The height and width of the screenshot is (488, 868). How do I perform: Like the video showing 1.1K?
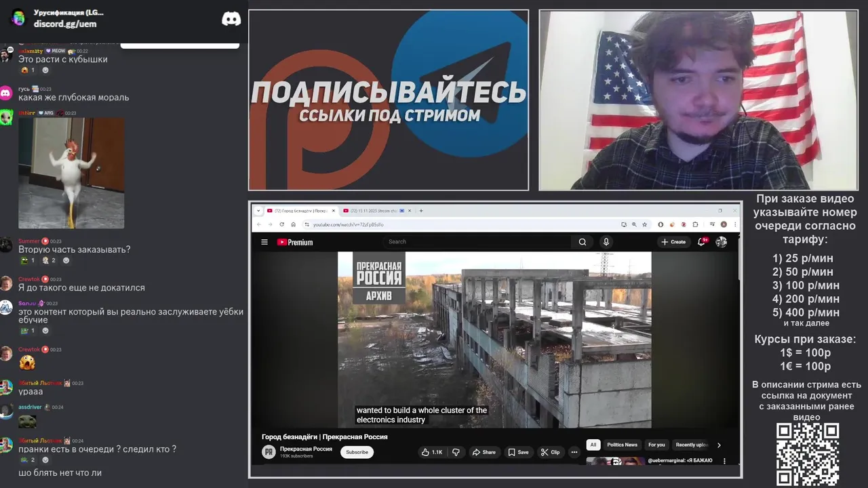click(432, 452)
